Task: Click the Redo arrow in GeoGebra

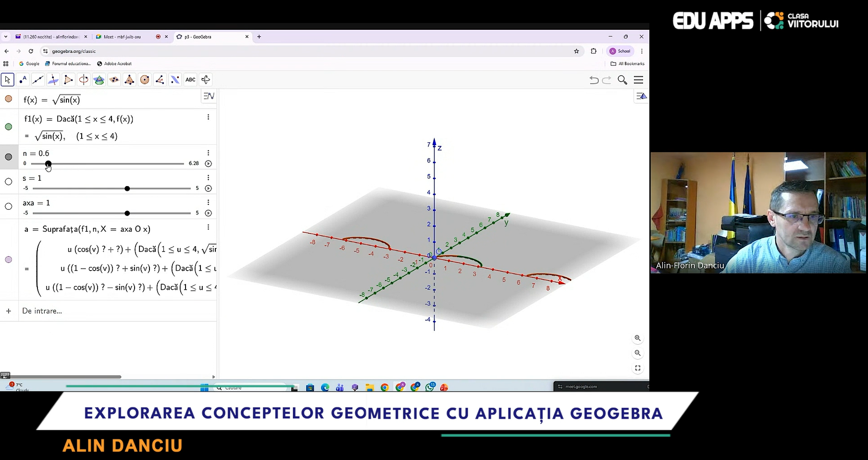Action: coord(607,80)
